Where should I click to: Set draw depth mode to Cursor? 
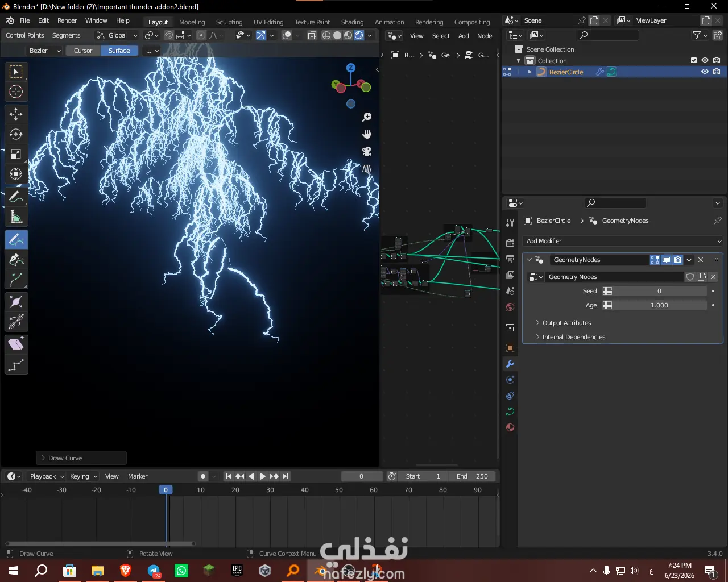[x=83, y=51]
